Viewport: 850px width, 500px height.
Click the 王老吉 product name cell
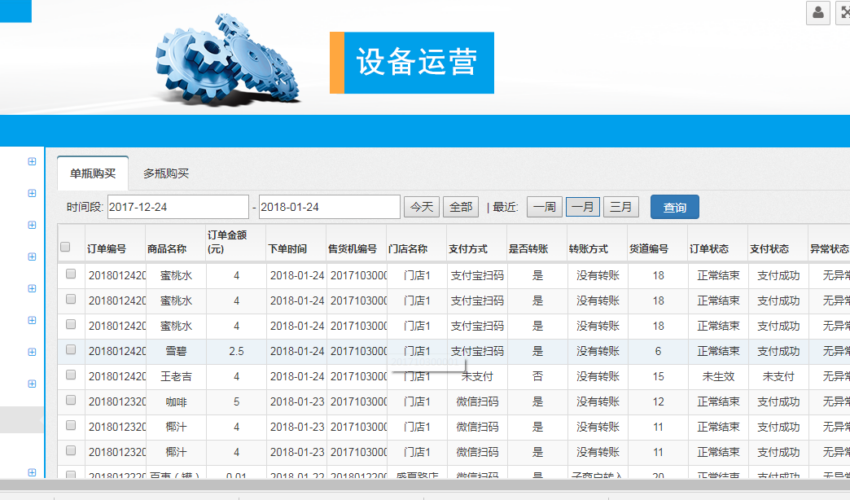coord(176,376)
